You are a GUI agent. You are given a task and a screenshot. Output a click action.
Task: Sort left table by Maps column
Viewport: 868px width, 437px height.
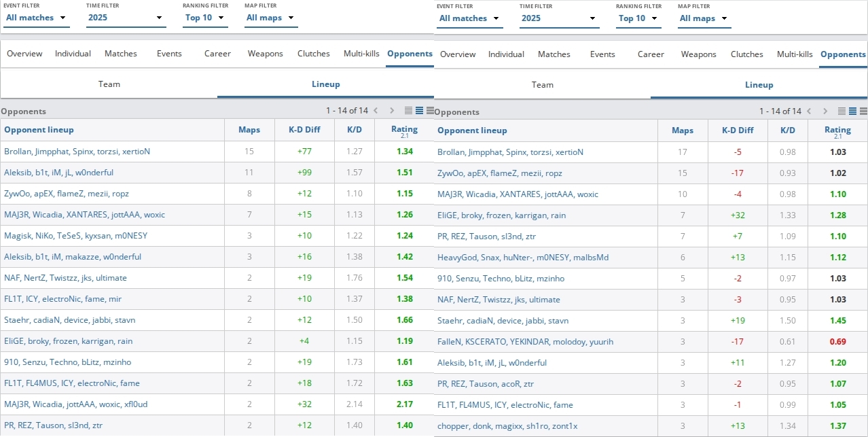pos(249,130)
